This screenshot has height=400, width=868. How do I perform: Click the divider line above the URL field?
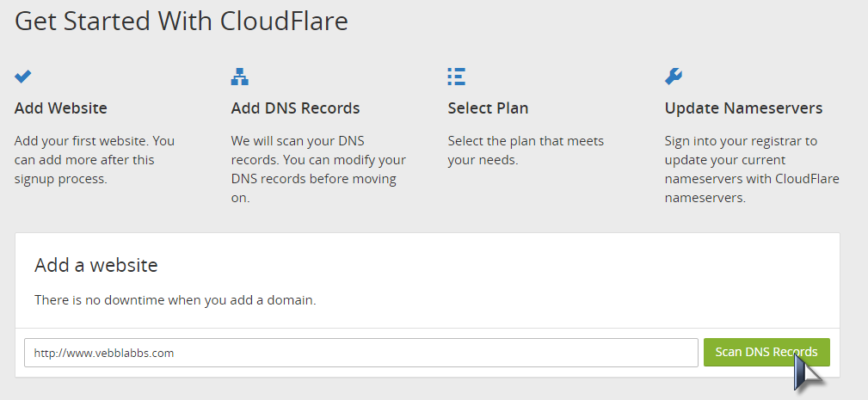point(428,328)
